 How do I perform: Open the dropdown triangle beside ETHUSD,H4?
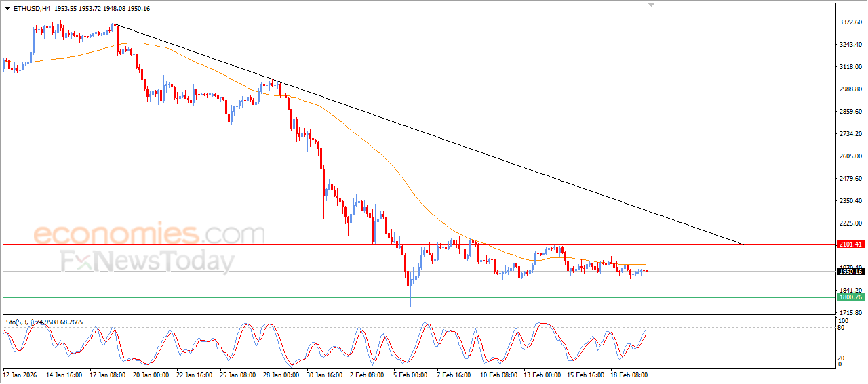click(x=7, y=9)
